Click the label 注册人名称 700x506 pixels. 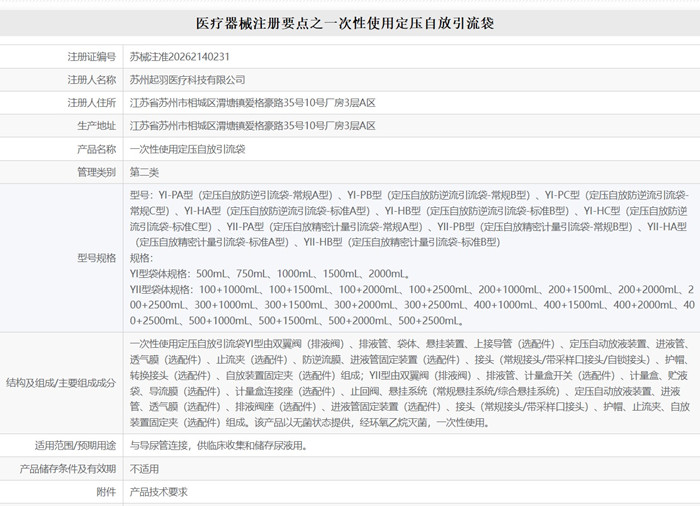[92, 80]
